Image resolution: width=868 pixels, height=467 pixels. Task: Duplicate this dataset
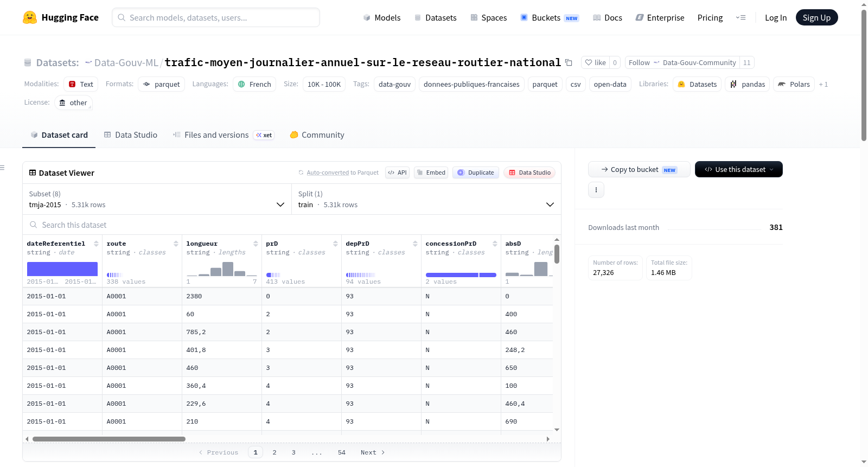(476, 172)
